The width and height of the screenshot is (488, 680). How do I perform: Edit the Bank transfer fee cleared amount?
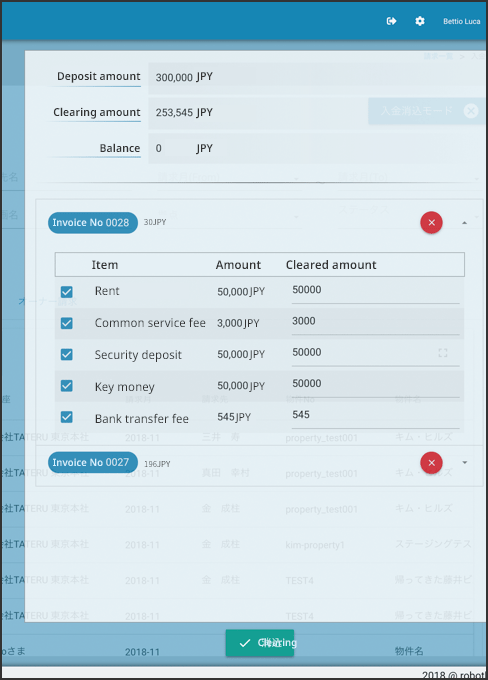tap(375, 416)
